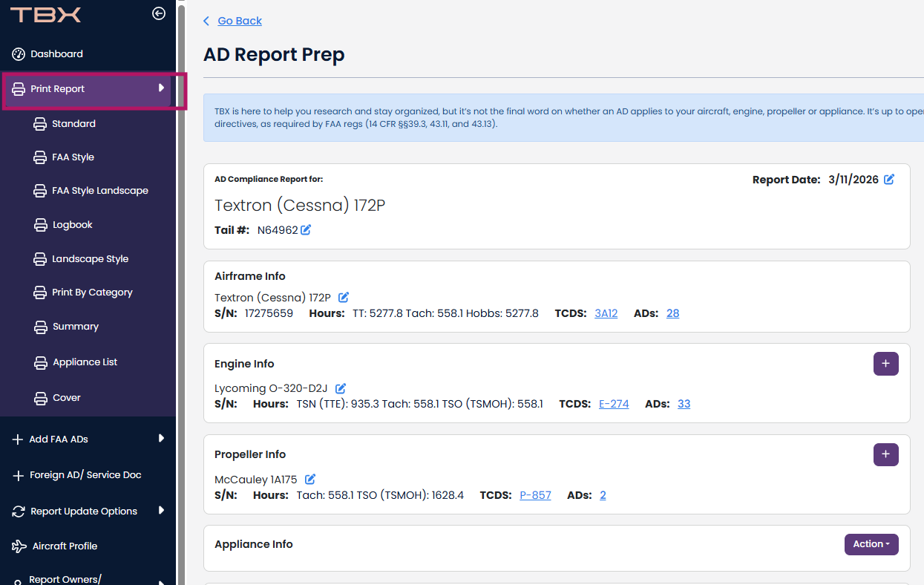Image resolution: width=924 pixels, height=585 pixels.
Task: Select Appliance List print option
Action: coord(85,362)
